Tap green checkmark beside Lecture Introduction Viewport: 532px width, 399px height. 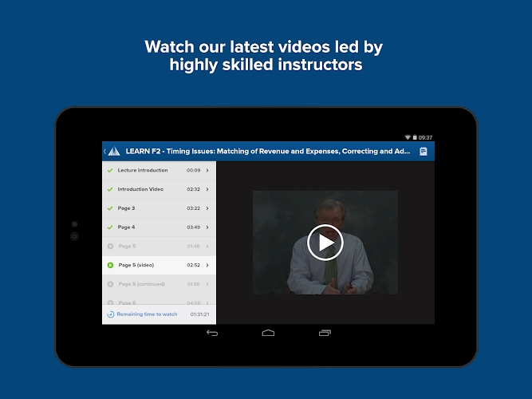(x=110, y=171)
